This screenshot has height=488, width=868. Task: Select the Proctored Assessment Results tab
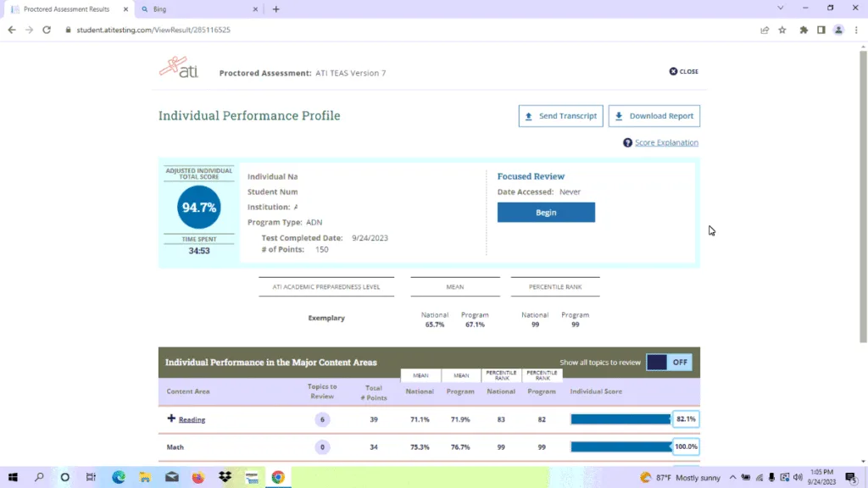(66, 9)
